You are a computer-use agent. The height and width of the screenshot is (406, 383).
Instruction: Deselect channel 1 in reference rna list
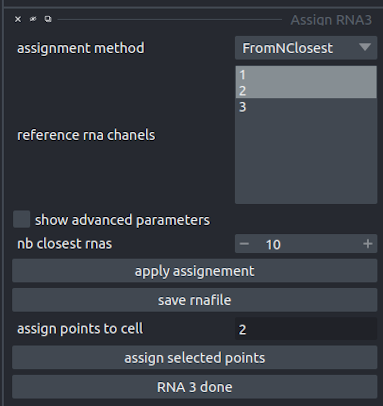coord(306,74)
